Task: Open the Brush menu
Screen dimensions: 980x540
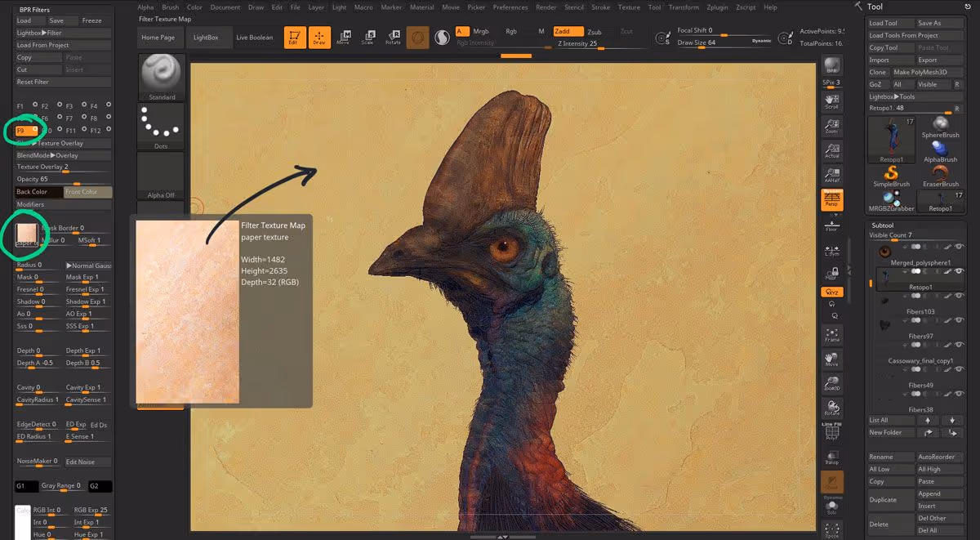Action: tap(170, 7)
